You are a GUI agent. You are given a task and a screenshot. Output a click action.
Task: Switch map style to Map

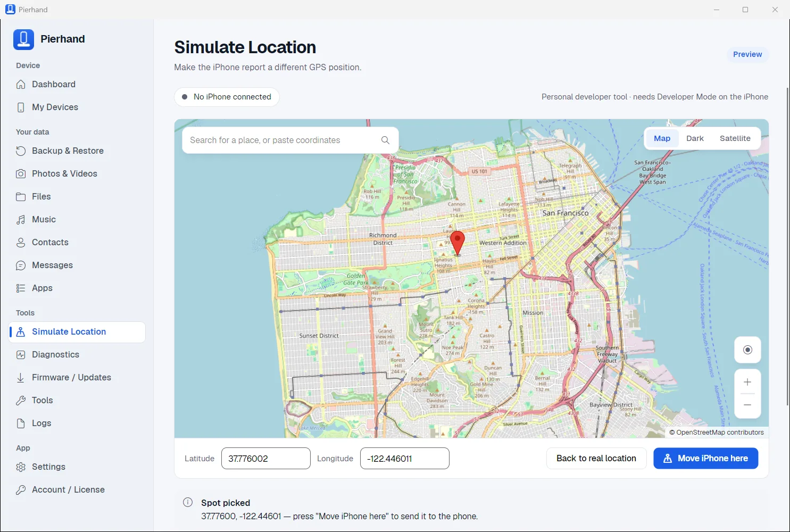[662, 138]
